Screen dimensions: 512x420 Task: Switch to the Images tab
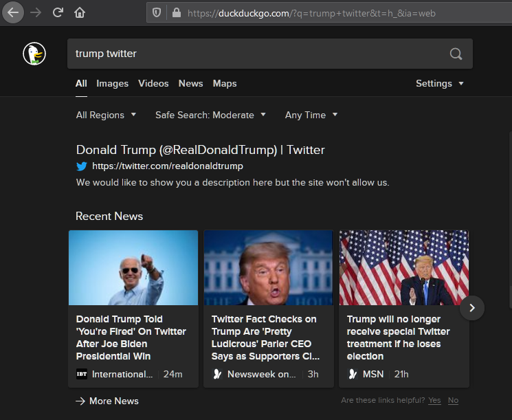pos(112,84)
